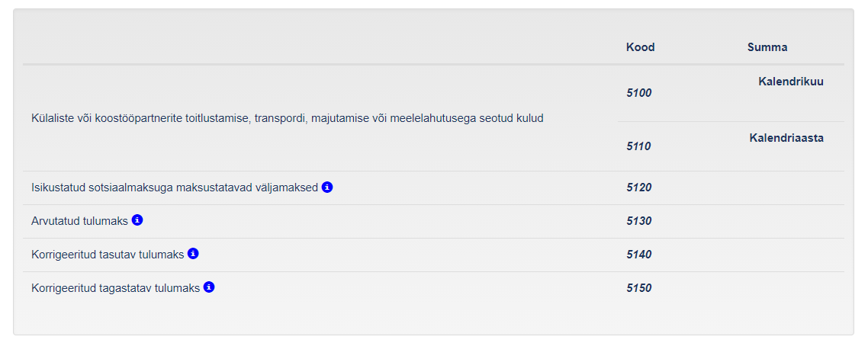Select code 5130 cell
This screenshot has height=343, width=868.
click(638, 221)
